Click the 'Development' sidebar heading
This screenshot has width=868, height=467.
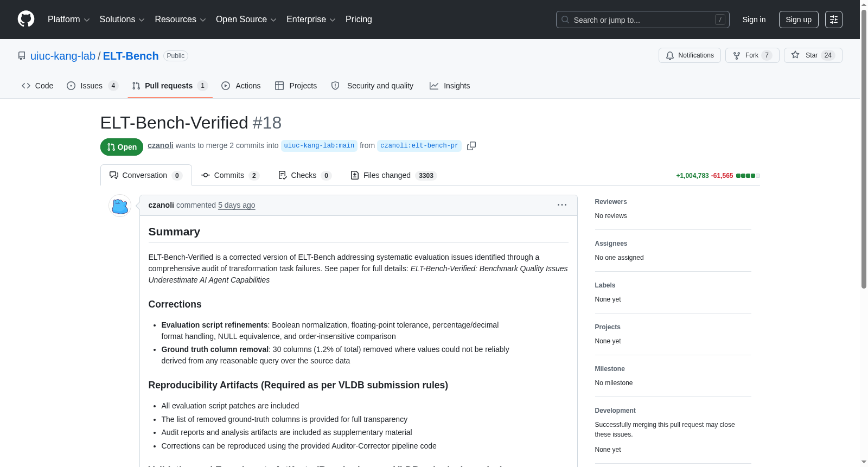pyautogui.click(x=615, y=411)
